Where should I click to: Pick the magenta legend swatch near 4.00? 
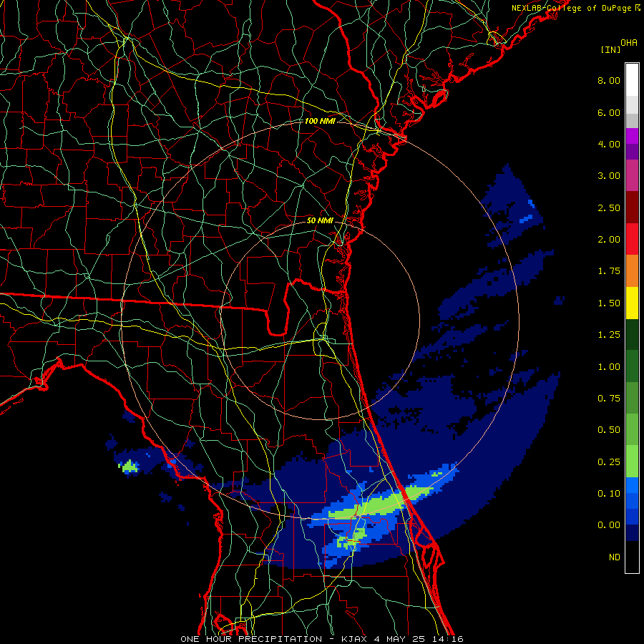[632, 136]
